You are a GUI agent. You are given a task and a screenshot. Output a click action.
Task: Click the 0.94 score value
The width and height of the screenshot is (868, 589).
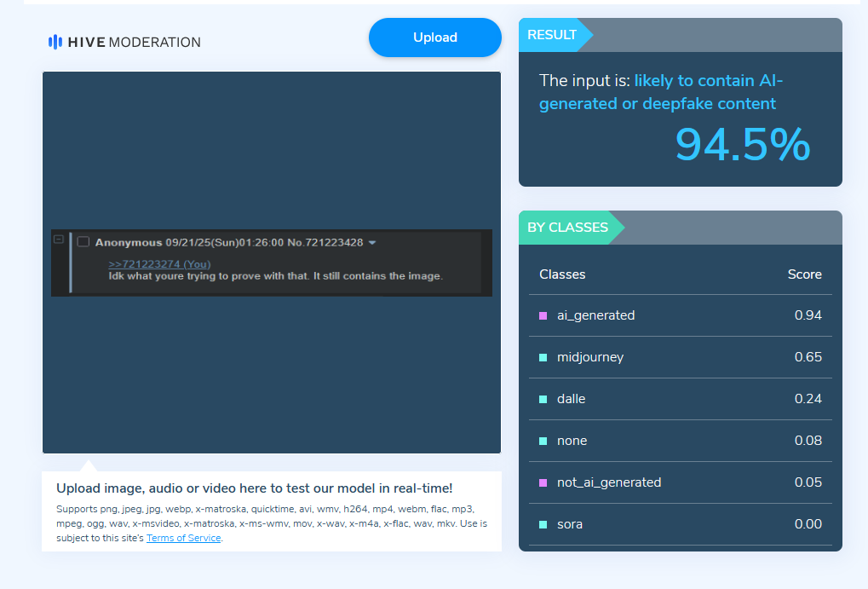tap(808, 315)
